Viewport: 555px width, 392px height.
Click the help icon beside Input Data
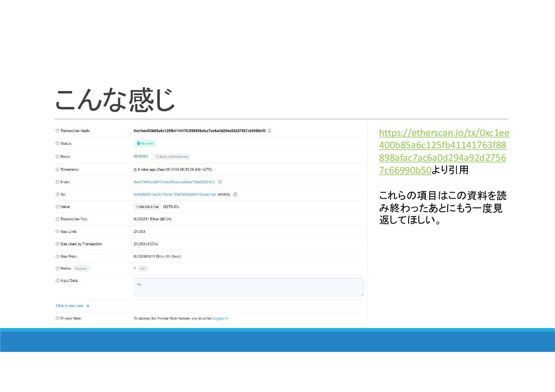click(x=57, y=280)
